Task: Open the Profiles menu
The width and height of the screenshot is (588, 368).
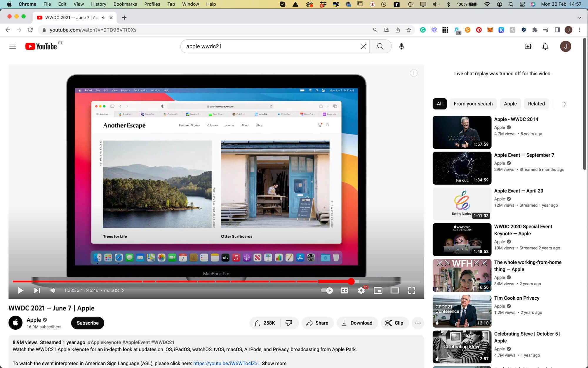Action: pyautogui.click(x=152, y=4)
